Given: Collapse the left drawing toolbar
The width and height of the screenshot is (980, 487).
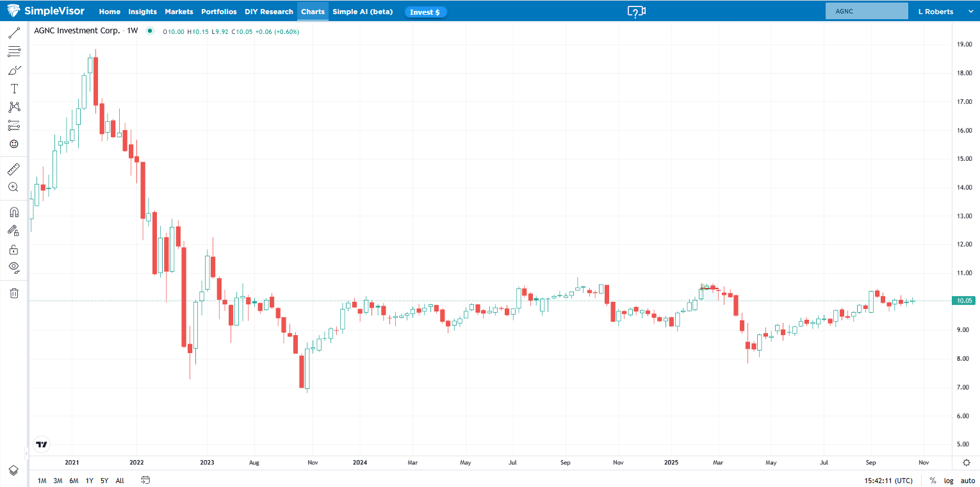Looking at the screenshot, I should 26,454.
